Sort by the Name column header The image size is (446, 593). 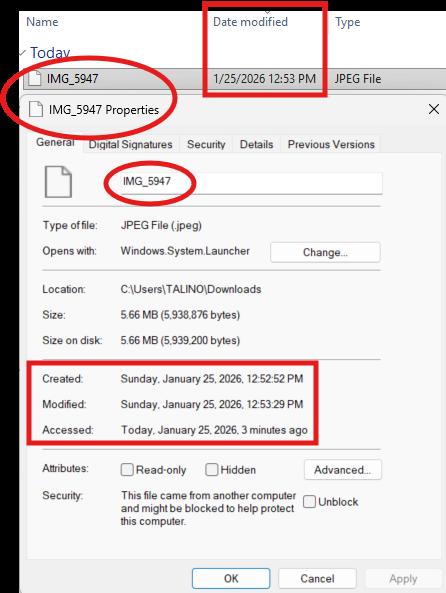point(42,22)
